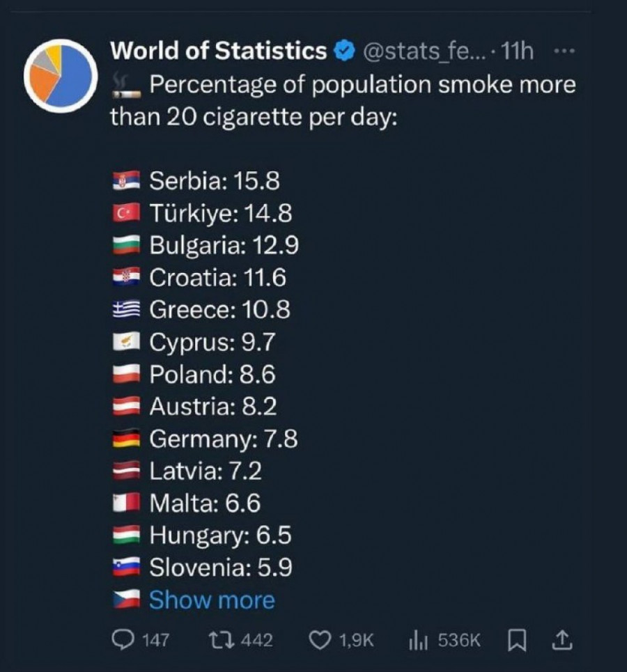Screen dimensions: 627x672
Task: Click the @stats_fe handle
Action: pos(420,51)
